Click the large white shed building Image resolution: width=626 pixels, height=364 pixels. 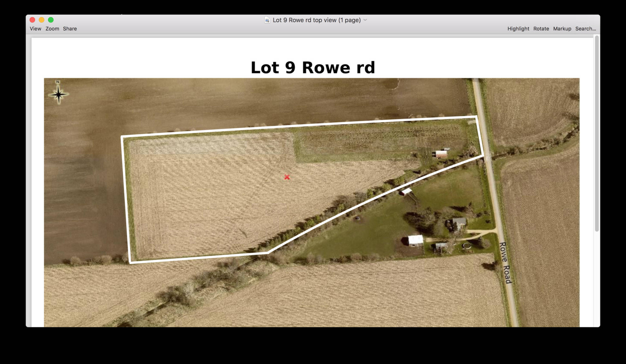click(416, 240)
